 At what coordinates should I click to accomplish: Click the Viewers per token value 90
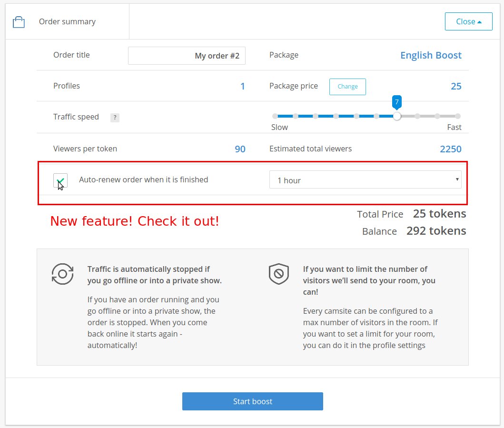click(240, 149)
